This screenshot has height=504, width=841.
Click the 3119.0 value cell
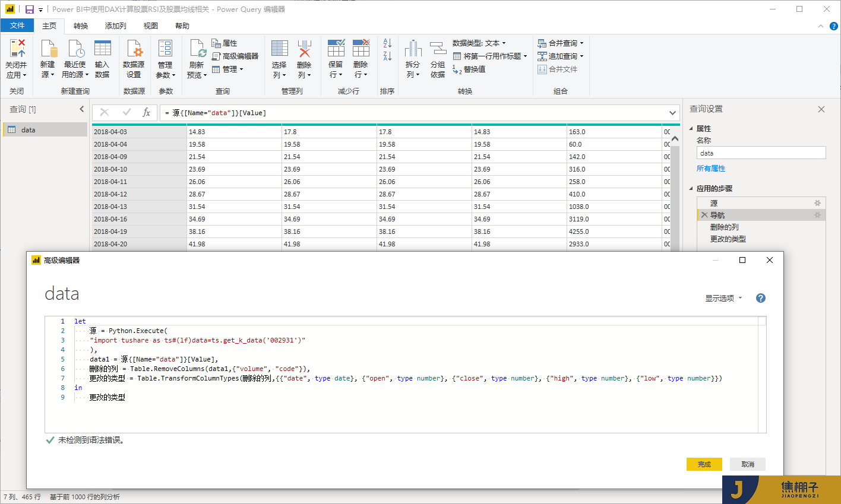pos(614,219)
